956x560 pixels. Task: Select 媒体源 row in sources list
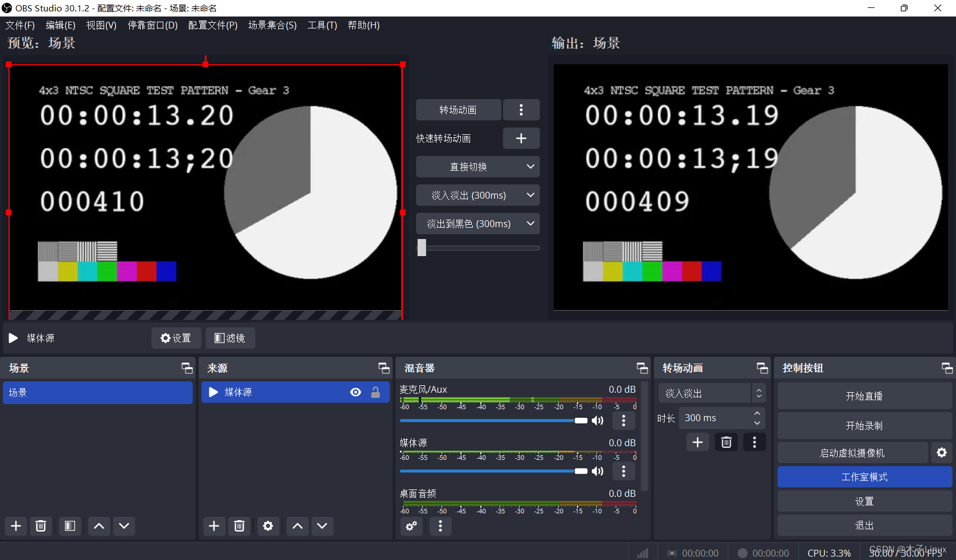click(x=295, y=392)
